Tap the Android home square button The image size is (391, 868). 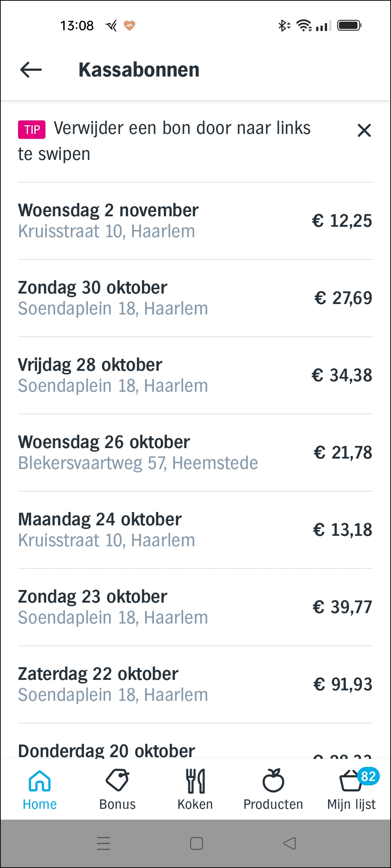(197, 843)
